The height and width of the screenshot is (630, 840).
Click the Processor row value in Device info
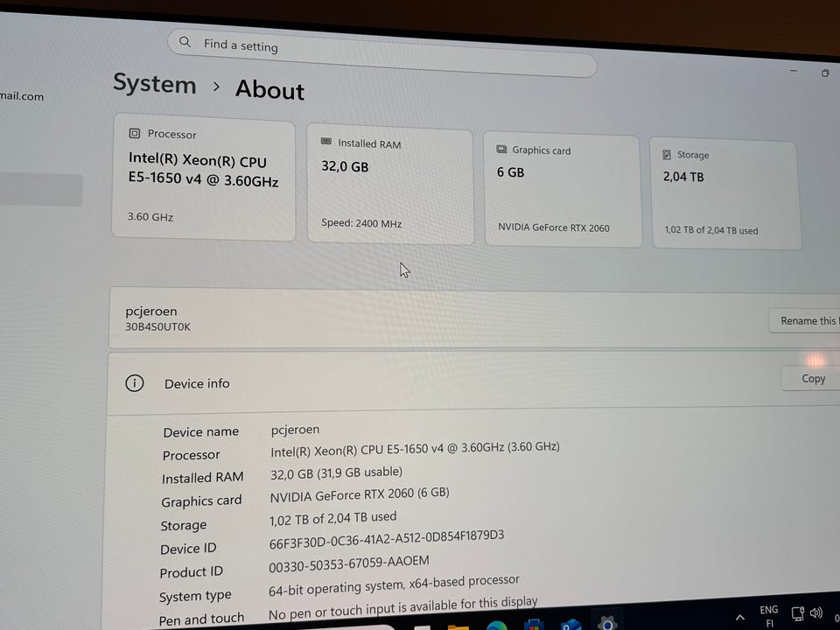pos(415,449)
